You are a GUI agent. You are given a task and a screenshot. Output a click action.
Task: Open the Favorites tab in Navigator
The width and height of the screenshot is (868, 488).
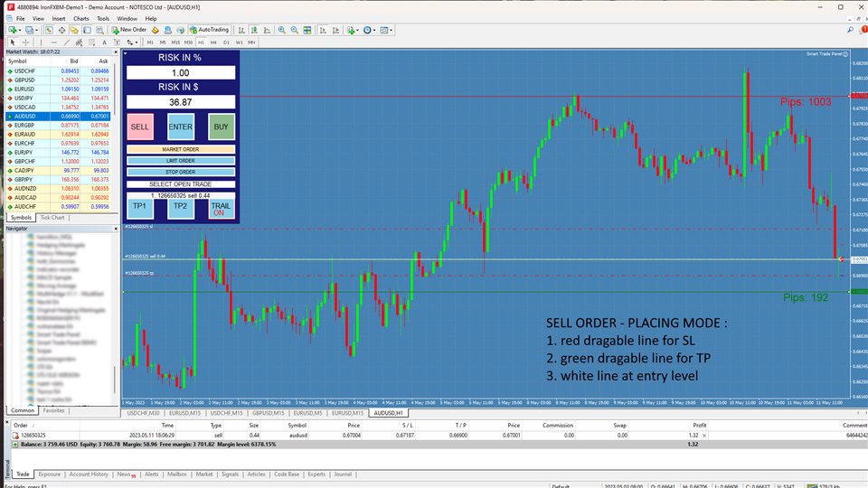tap(53, 410)
